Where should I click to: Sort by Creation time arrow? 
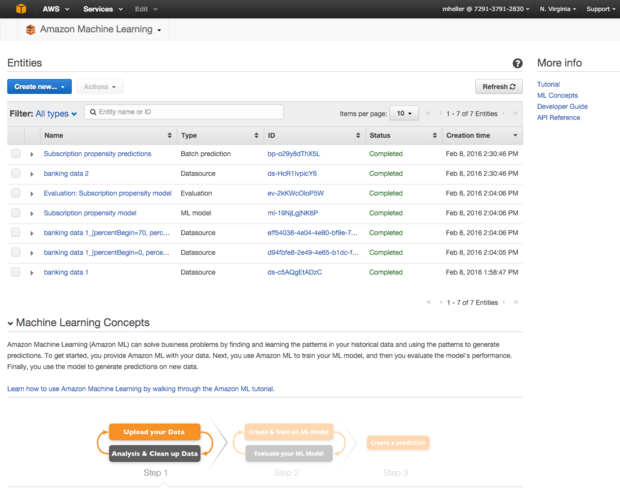point(515,135)
